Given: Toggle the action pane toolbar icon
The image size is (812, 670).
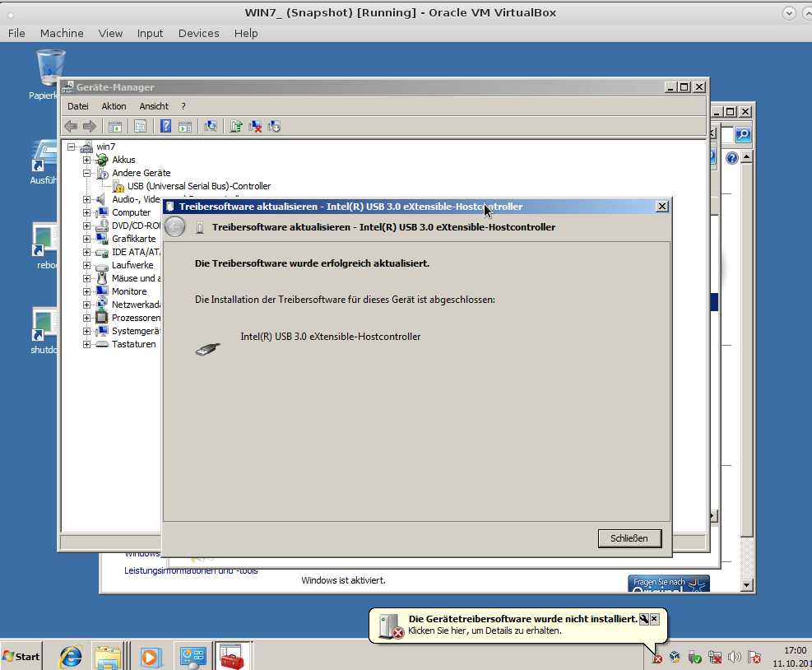Looking at the screenshot, I should pyautogui.click(x=185, y=127).
